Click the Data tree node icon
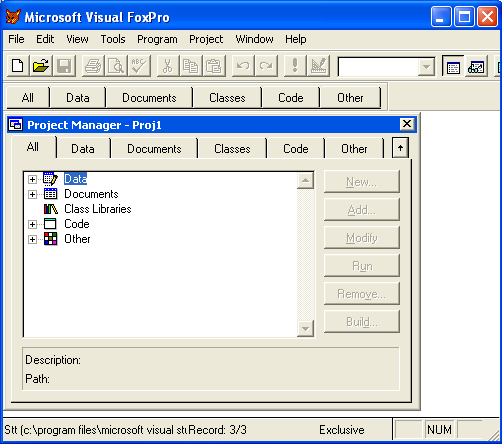This screenshot has width=502, height=444. click(50, 179)
